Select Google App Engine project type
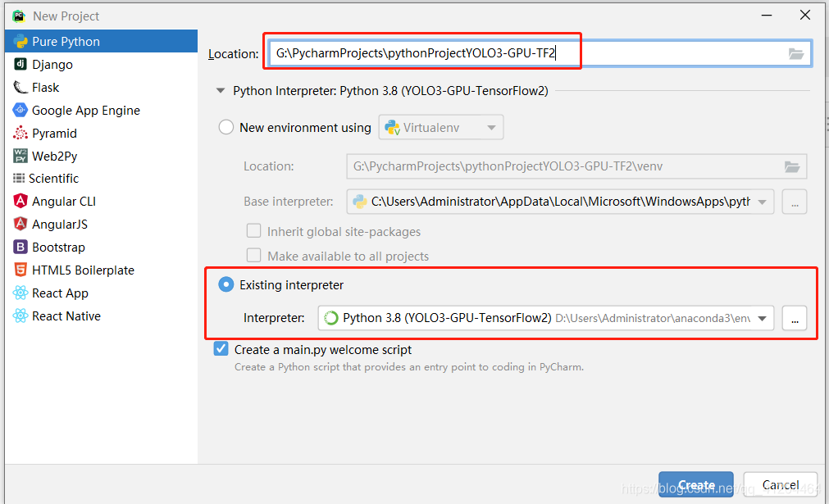This screenshot has width=829, height=504. (x=101, y=110)
